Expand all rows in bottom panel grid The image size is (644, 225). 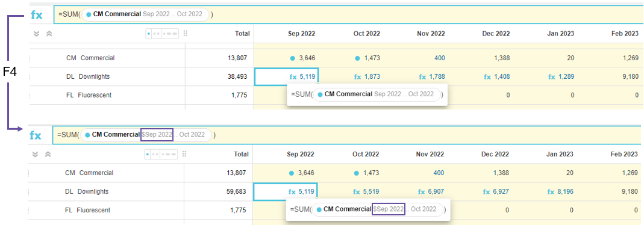[x=36, y=154]
